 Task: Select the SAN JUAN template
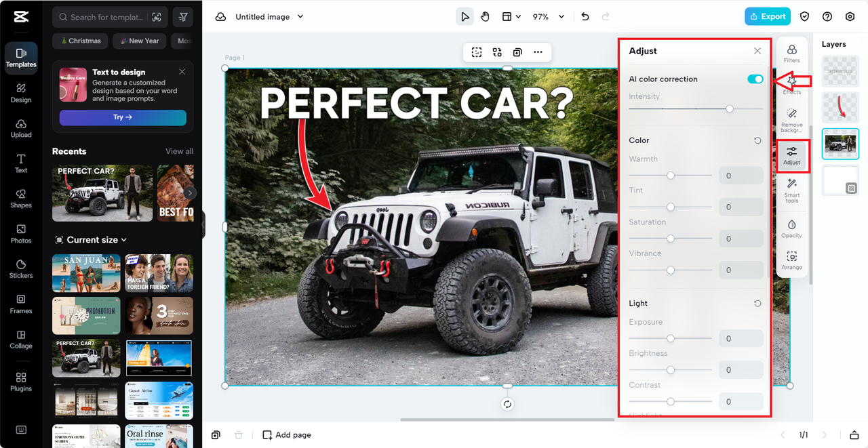pyautogui.click(x=86, y=273)
